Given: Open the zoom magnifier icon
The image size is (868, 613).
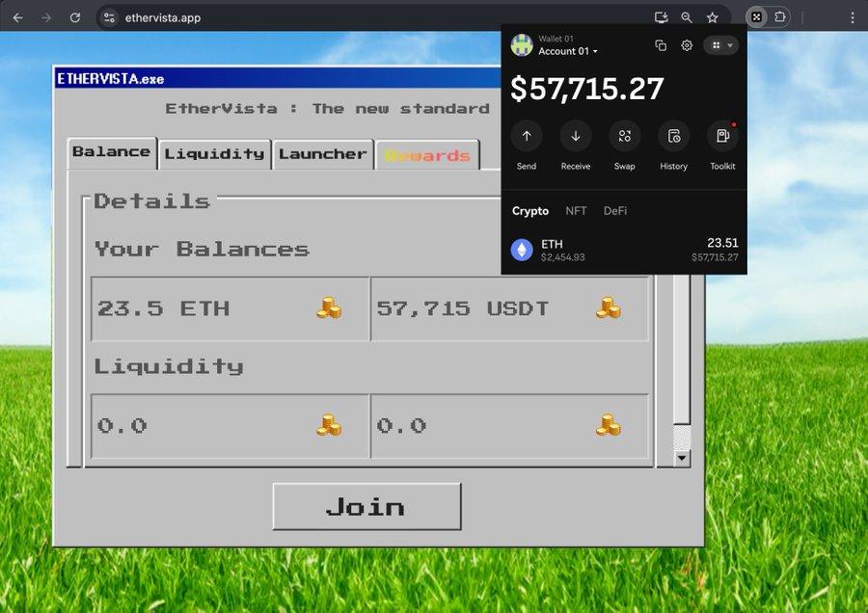Looking at the screenshot, I should 687,17.
